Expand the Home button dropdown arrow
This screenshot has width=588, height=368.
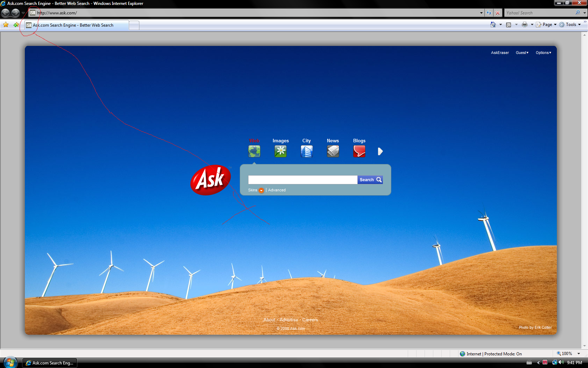pos(500,25)
